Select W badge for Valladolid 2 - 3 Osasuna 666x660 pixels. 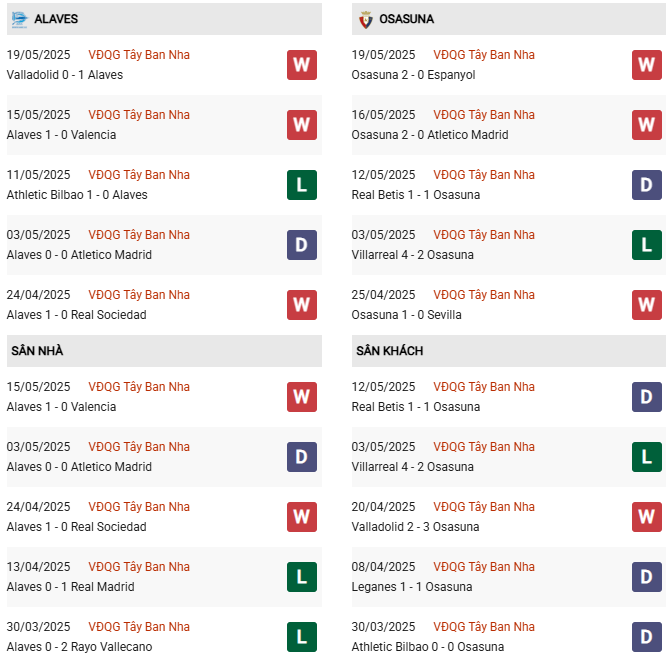(647, 517)
